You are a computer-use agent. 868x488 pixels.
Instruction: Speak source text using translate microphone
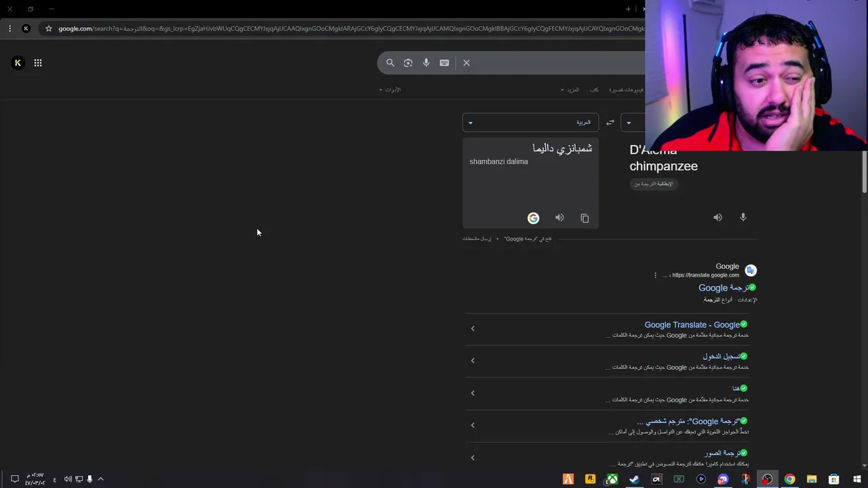coord(743,218)
